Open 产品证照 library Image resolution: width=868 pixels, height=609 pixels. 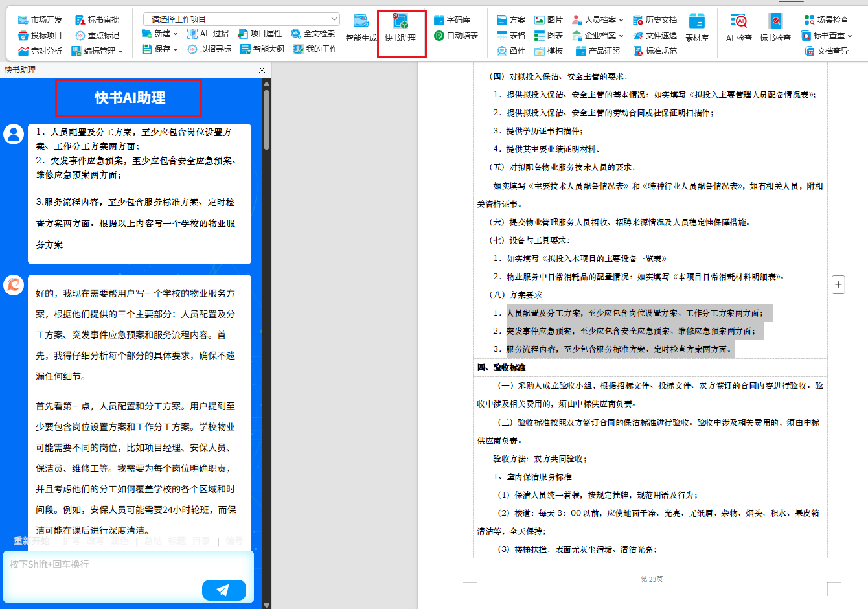click(x=597, y=51)
